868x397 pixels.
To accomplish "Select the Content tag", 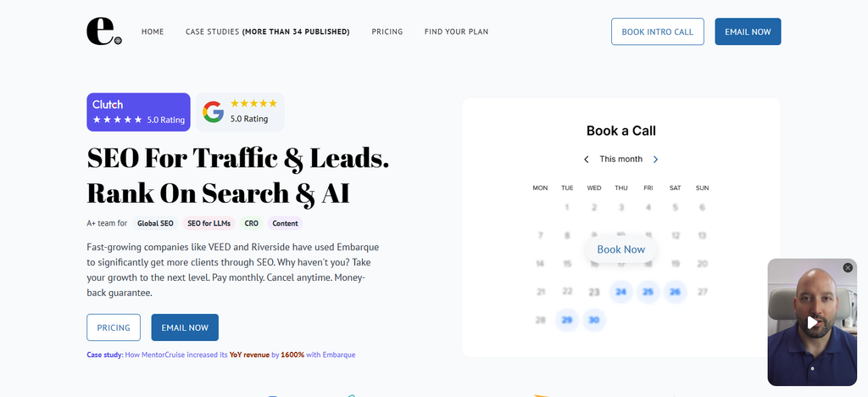I will pyautogui.click(x=285, y=224).
